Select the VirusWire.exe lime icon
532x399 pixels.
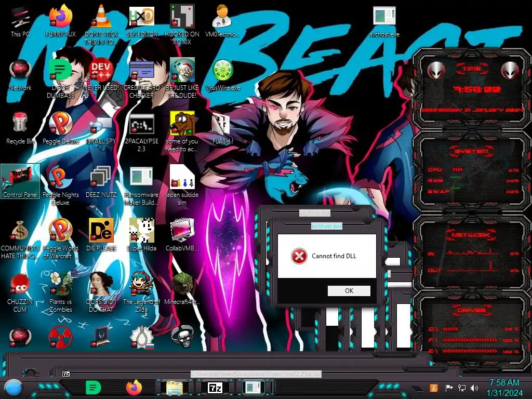pyautogui.click(x=222, y=75)
